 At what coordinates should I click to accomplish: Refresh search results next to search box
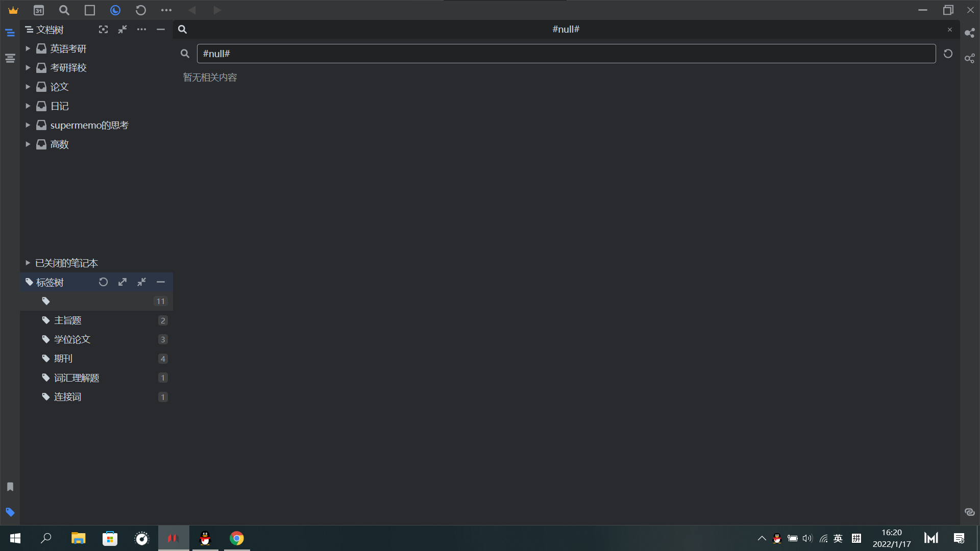[948, 54]
